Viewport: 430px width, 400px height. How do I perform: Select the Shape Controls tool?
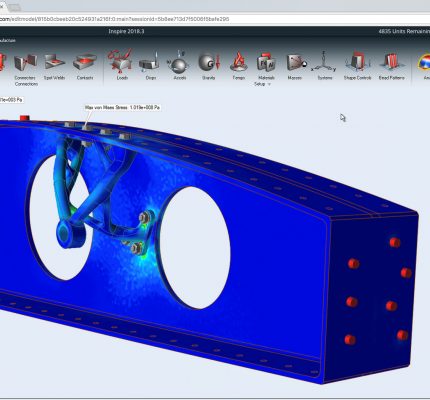point(357,62)
